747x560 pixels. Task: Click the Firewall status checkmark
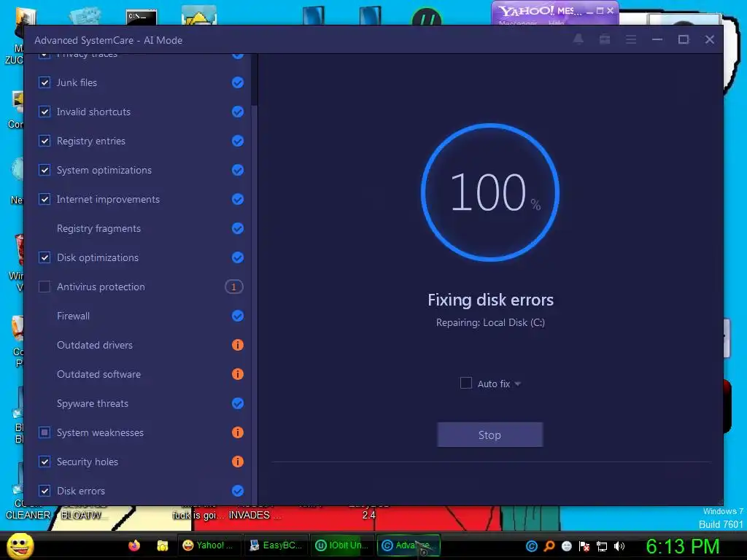(x=238, y=316)
